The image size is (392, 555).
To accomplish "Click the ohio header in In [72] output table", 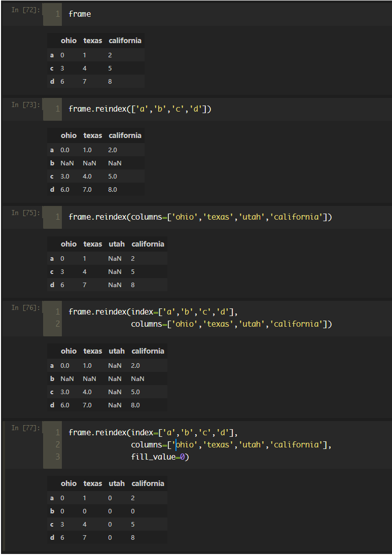I will [68, 41].
